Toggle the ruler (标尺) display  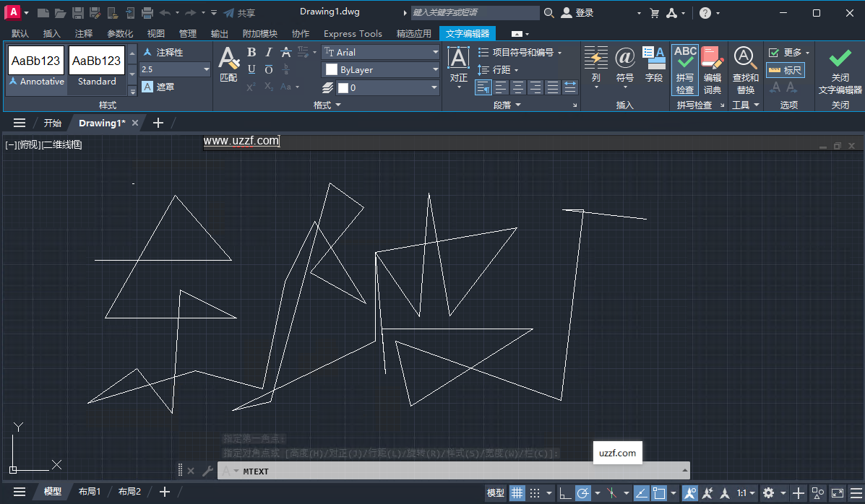pyautogui.click(x=786, y=70)
